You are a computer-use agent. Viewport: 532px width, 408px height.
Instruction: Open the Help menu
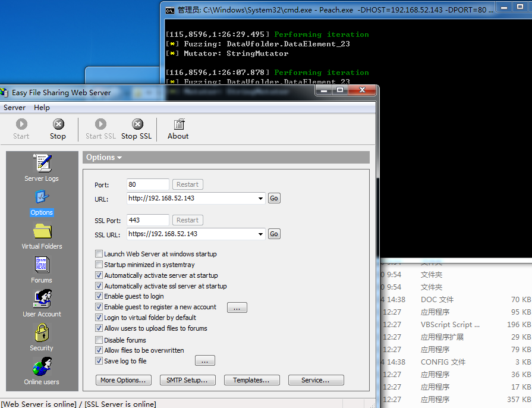[x=42, y=108]
